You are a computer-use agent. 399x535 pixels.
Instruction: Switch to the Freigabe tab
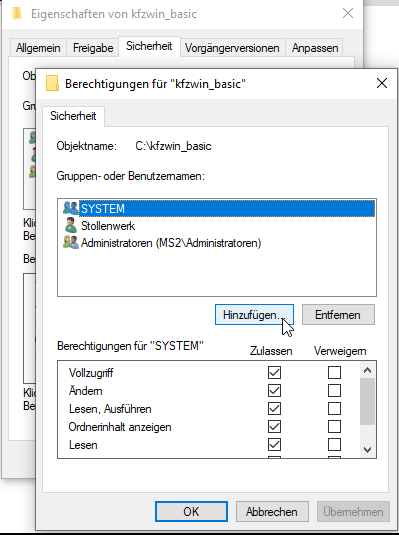point(93,48)
